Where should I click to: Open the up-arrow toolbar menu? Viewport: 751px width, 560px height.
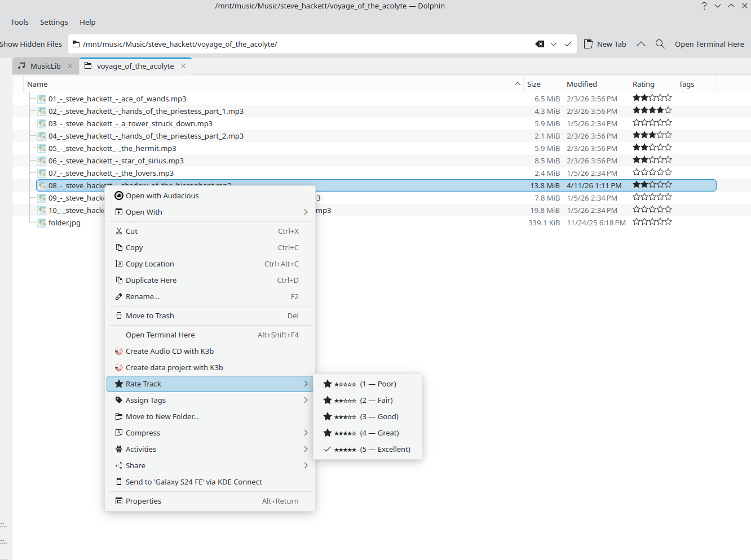641,44
